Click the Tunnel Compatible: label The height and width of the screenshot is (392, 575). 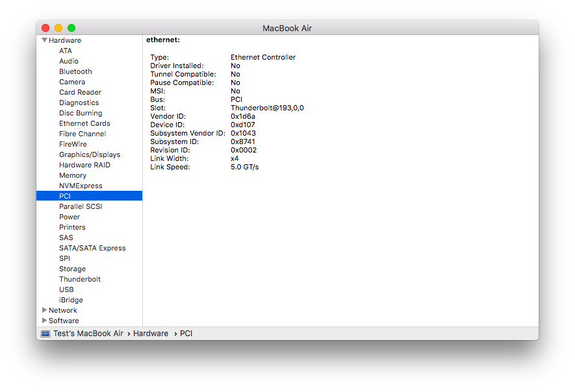click(x=183, y=74)
